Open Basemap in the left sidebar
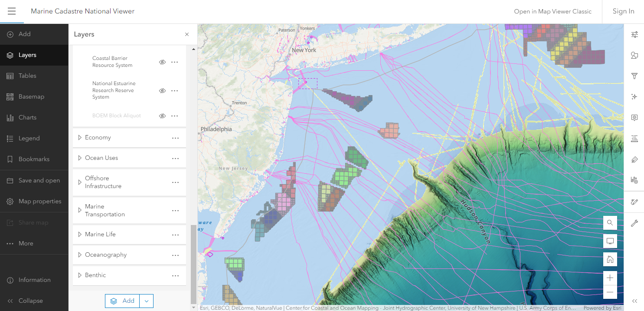The height and width of the screenshot is (311, 644). pos(34,97)
